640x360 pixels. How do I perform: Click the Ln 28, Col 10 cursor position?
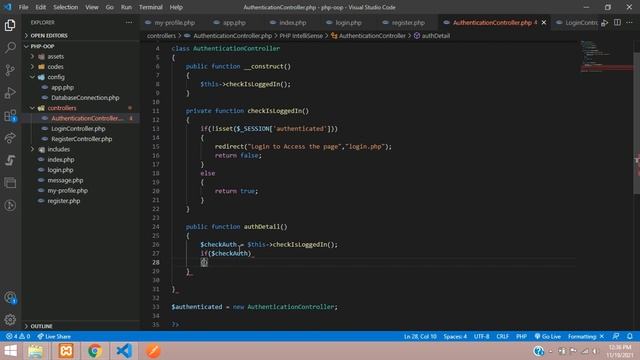[420, 337]
